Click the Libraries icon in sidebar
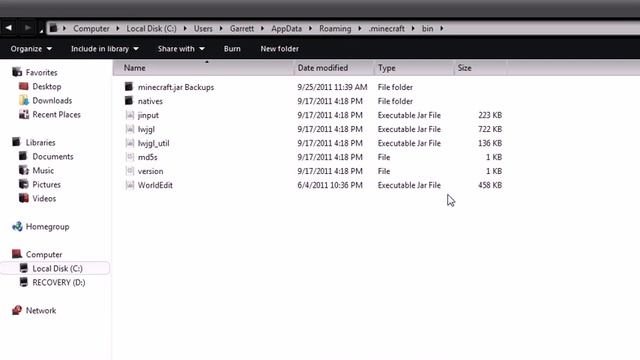 pos(17,142)
